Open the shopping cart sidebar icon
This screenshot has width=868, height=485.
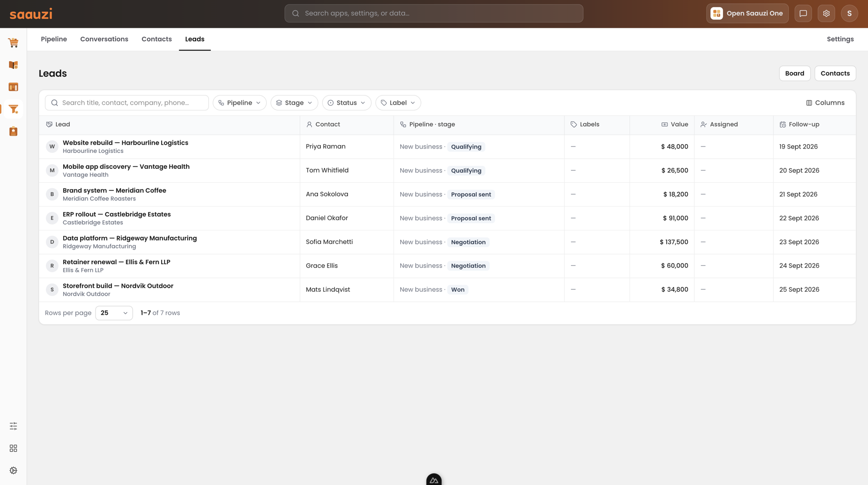click(14, 43)
